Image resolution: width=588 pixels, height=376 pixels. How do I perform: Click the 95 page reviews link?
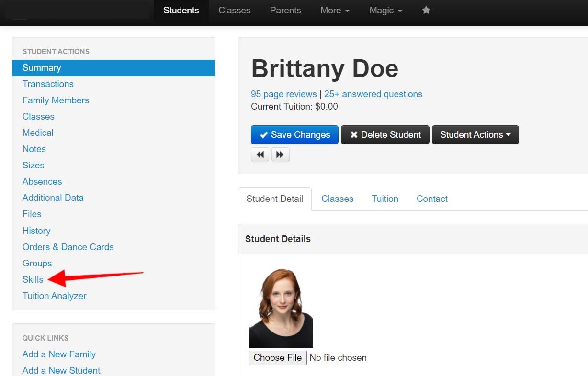(283, 94)
